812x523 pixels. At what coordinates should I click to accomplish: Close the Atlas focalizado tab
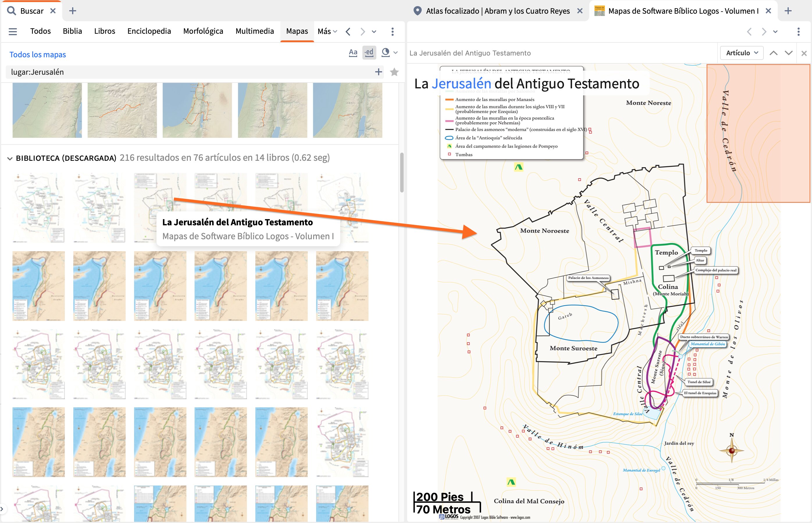coord(580,11)
